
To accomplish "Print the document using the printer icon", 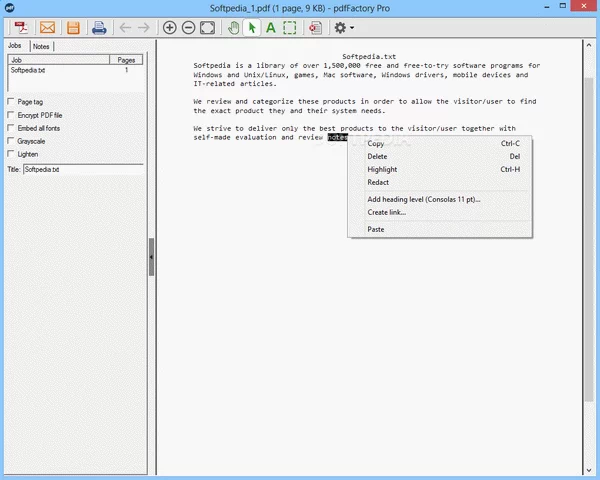I will pyautogui.click(x=100, y=28).
